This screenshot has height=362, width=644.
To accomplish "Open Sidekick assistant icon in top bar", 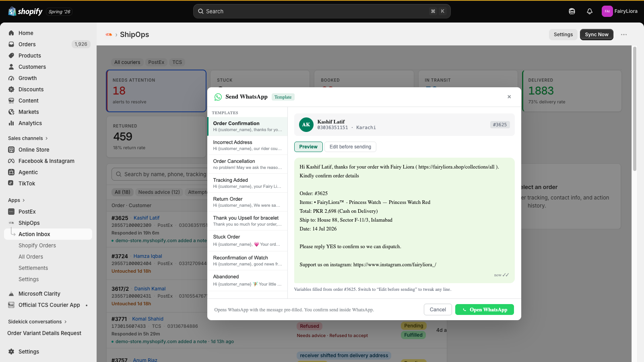I will point(572,11).
